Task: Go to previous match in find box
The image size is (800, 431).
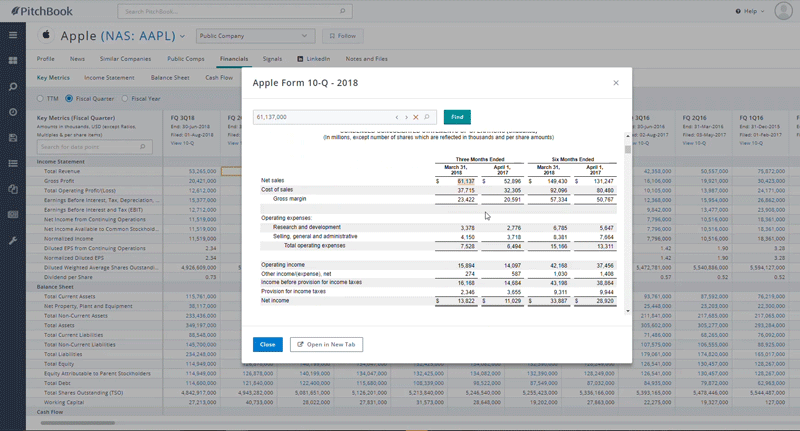Action: point(396,117)
